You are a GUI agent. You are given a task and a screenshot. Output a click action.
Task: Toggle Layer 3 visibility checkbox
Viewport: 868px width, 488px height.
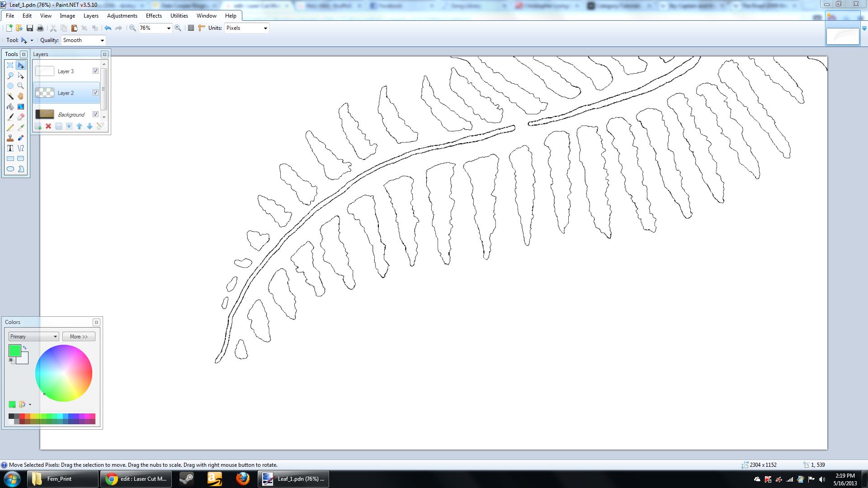95,71
